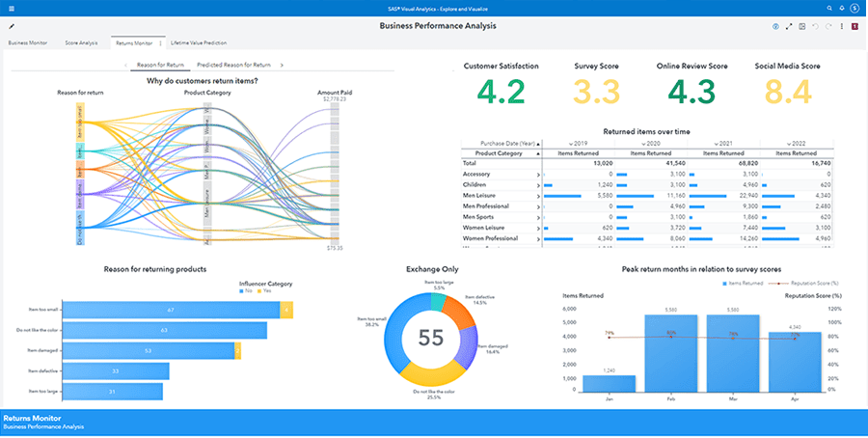Open the user profile avatar

[856, 7]
